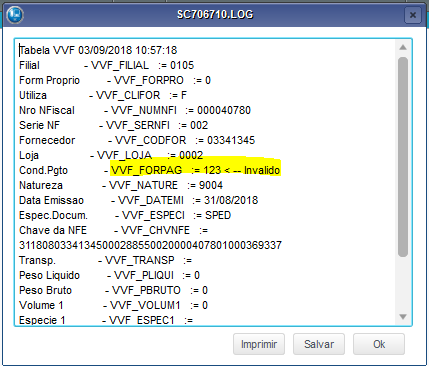This screenshot has height=366, width=429.
Task: Click the VVF_ESPEC1 line
Action: [x=106, y=320]
